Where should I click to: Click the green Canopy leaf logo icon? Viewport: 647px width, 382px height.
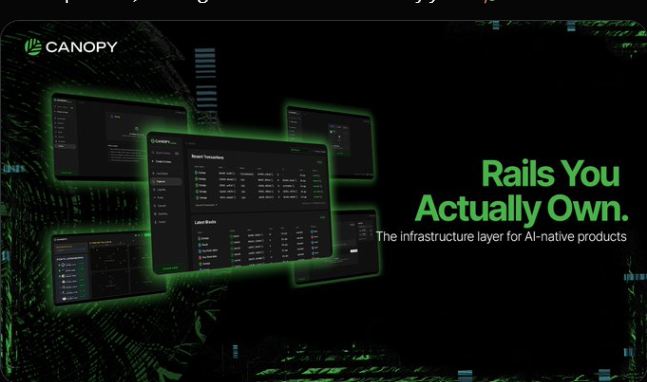[x=33, y=47]
